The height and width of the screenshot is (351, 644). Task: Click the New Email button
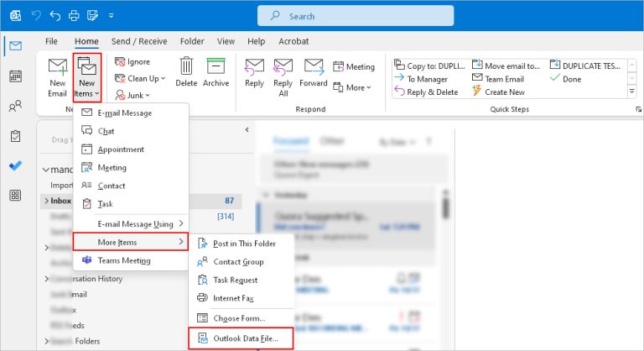[58, 77]
